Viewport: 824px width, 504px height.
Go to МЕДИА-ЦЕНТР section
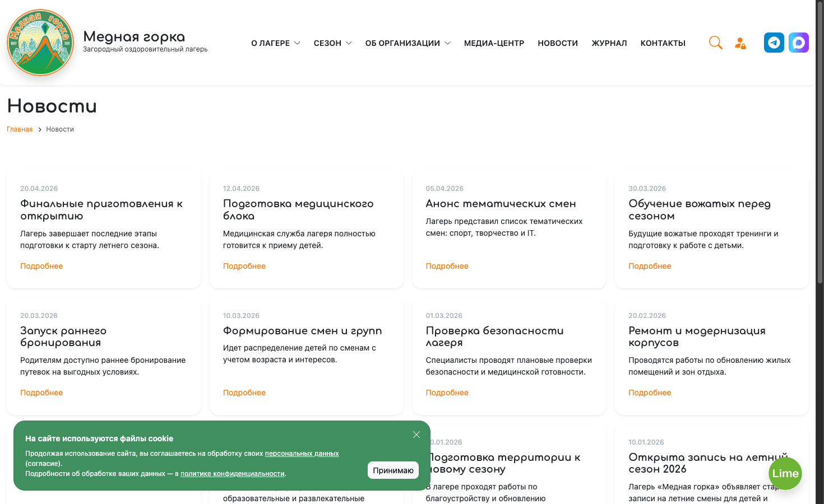(x=494, y=43)
